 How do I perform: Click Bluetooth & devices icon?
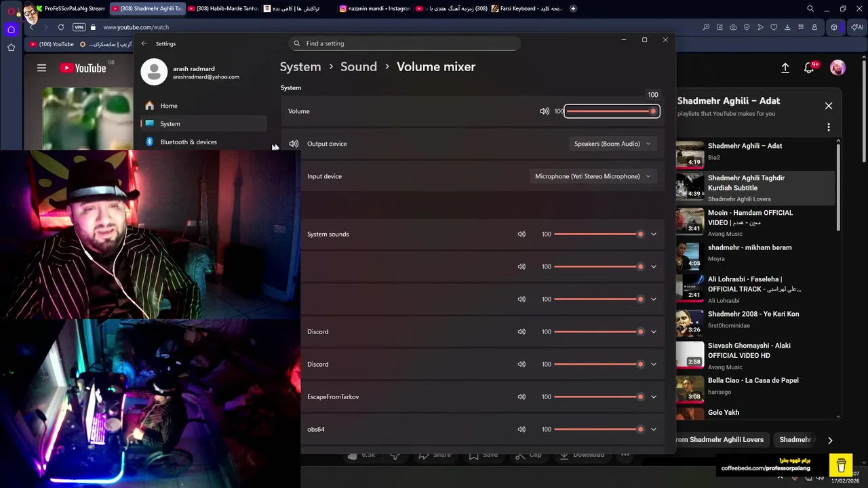pyautogui.click(x=150, y=142)
